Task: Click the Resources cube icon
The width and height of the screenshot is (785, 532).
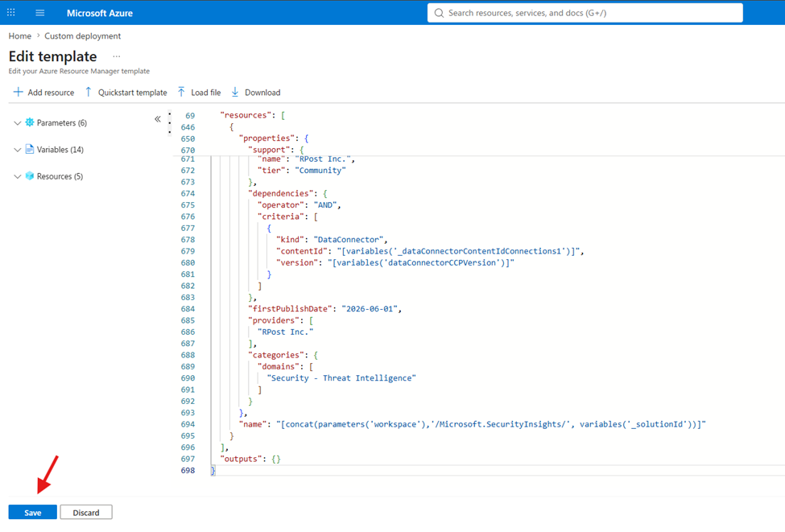Action: tap(30, 176)
